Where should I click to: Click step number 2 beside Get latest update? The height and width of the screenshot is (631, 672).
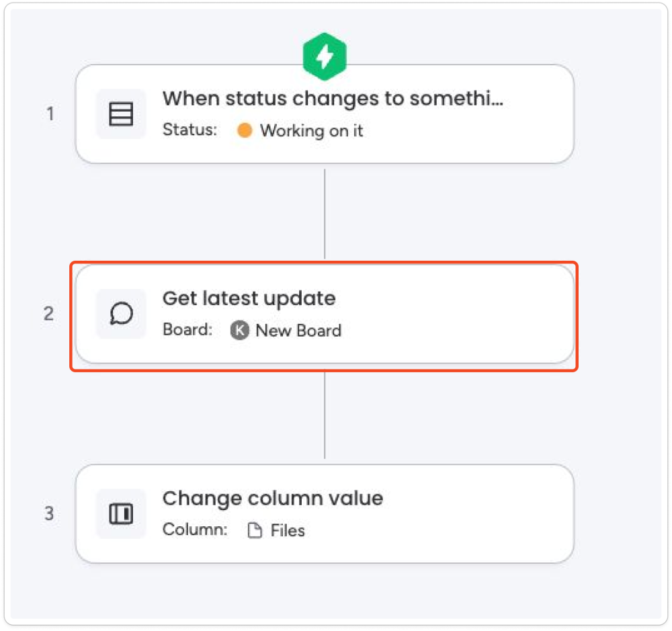click(x=49, y=314)
